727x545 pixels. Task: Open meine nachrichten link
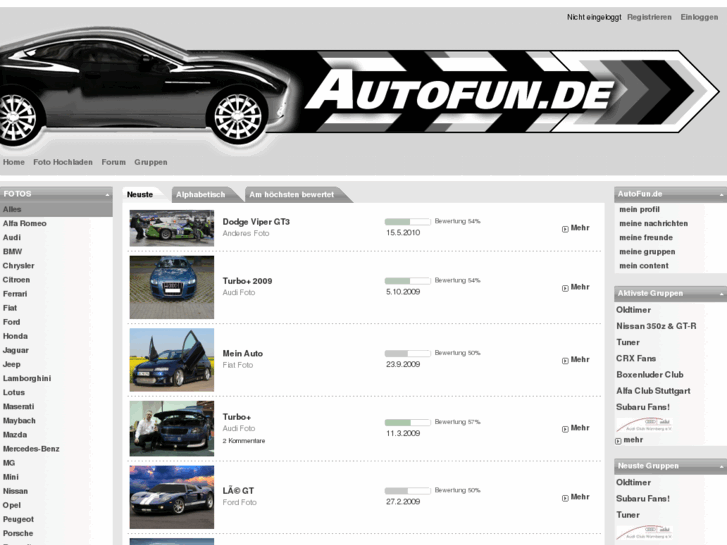[653, 223]
